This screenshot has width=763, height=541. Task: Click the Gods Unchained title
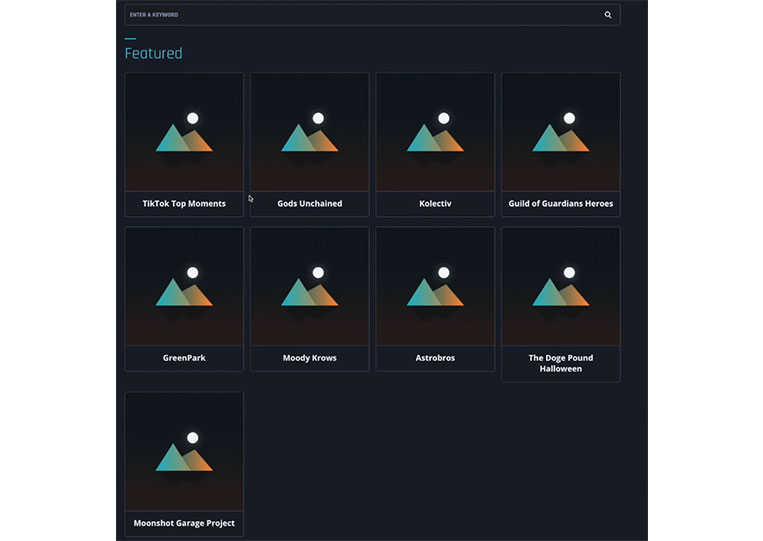[309, 203]
